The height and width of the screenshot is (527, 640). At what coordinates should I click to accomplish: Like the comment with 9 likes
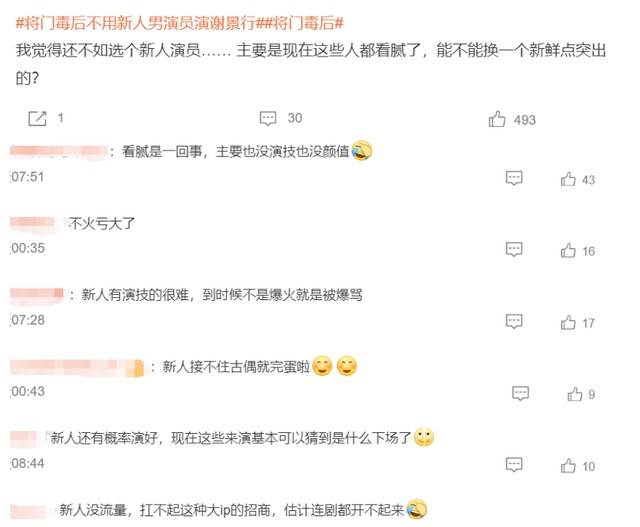click(x=575, y=394)
